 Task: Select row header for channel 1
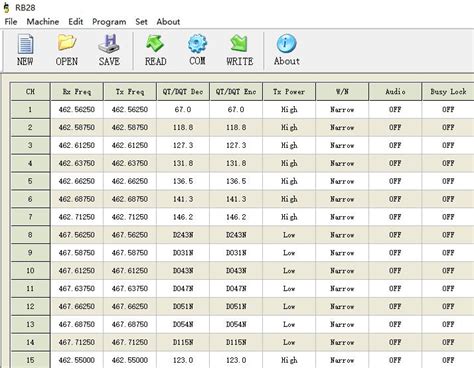pos(30,109)
